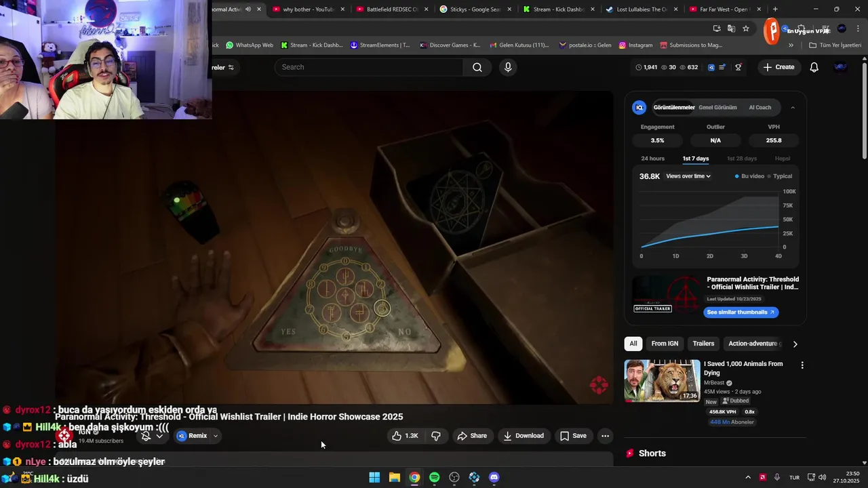Open Spotify from the taskbar

click(x=435, y=477)
